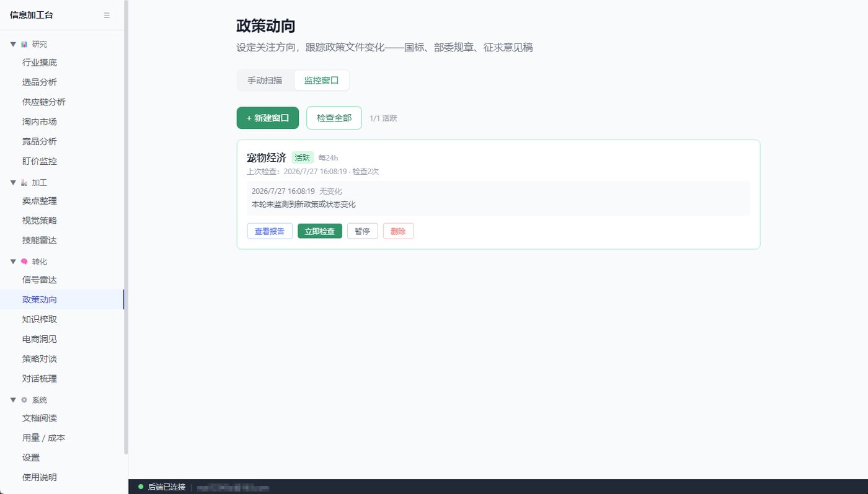Open 查看报告 for 宠物经济
The image size is (868, 494).
click(270, 231)
